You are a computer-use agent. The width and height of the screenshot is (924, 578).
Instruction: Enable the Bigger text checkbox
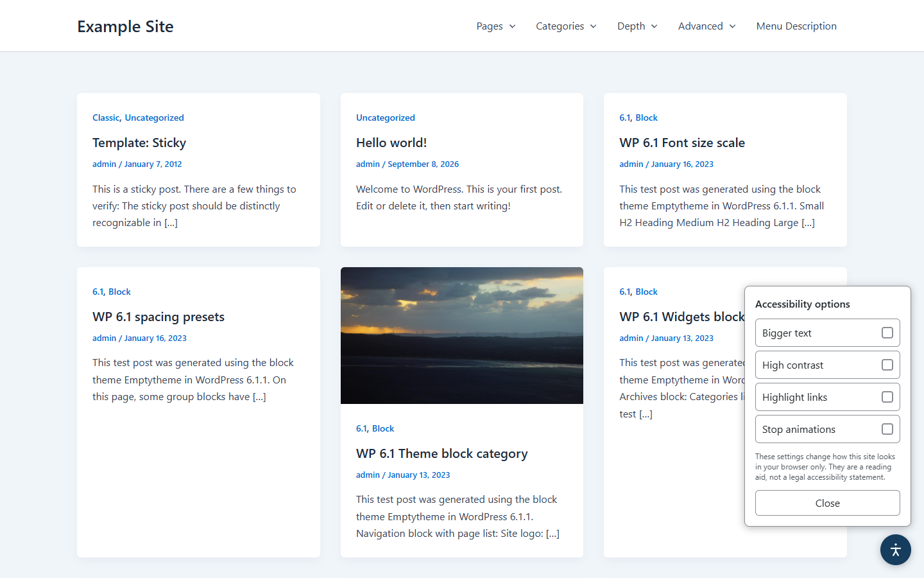click(887, 333)
